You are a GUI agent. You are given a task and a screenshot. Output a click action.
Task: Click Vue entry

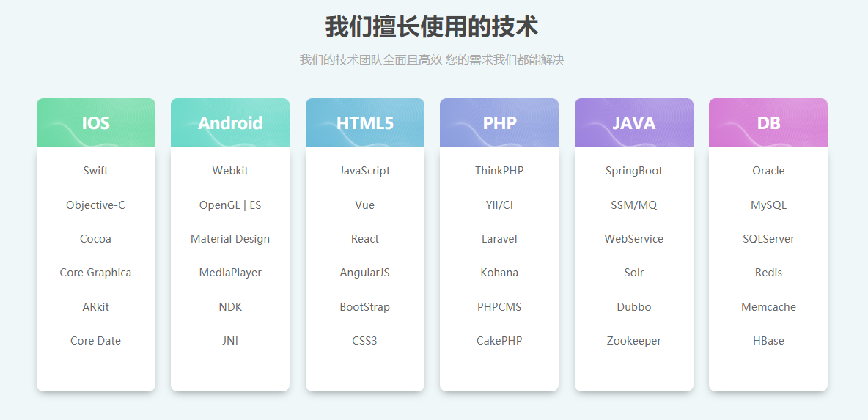(365, 205)
